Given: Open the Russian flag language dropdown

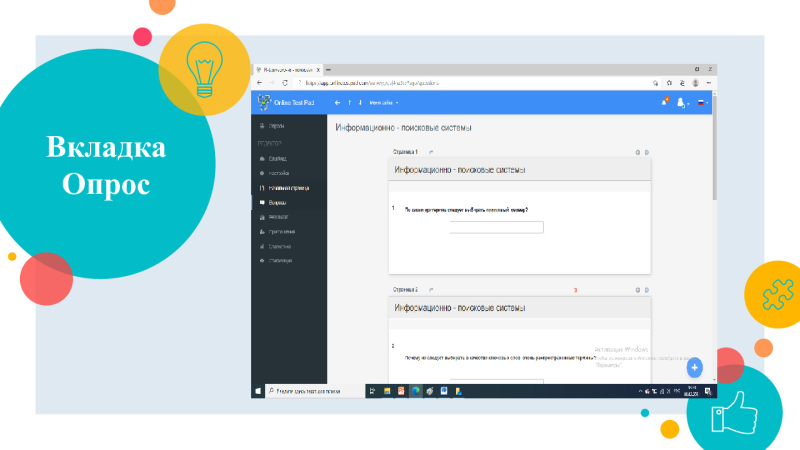Looking at the screenshot, I should tap(703, 103).
